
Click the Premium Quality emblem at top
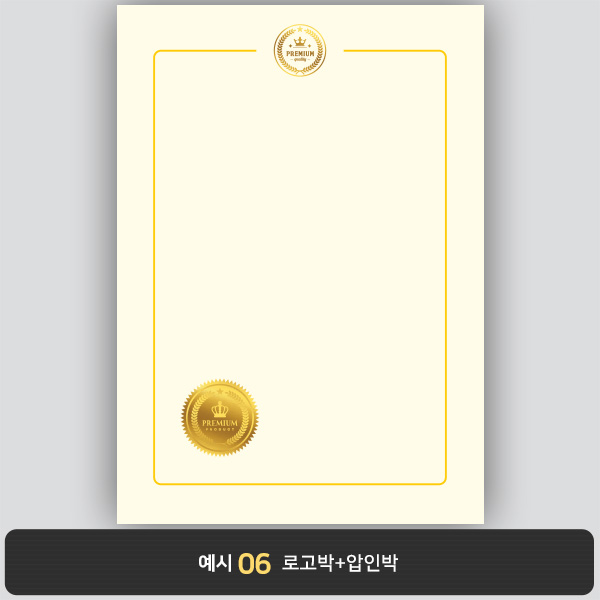point(300,51)
